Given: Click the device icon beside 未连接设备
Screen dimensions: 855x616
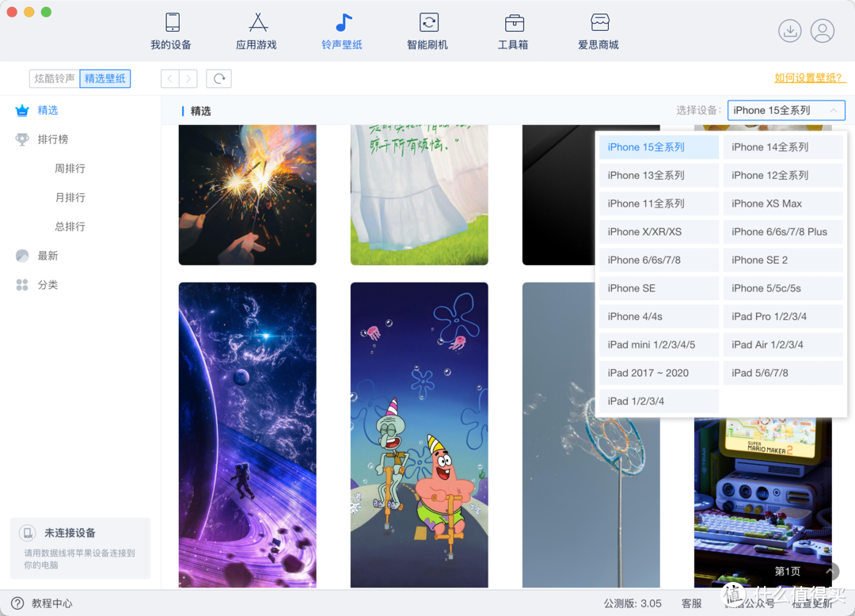Looking at the screenshot, I should coord(27,533).
